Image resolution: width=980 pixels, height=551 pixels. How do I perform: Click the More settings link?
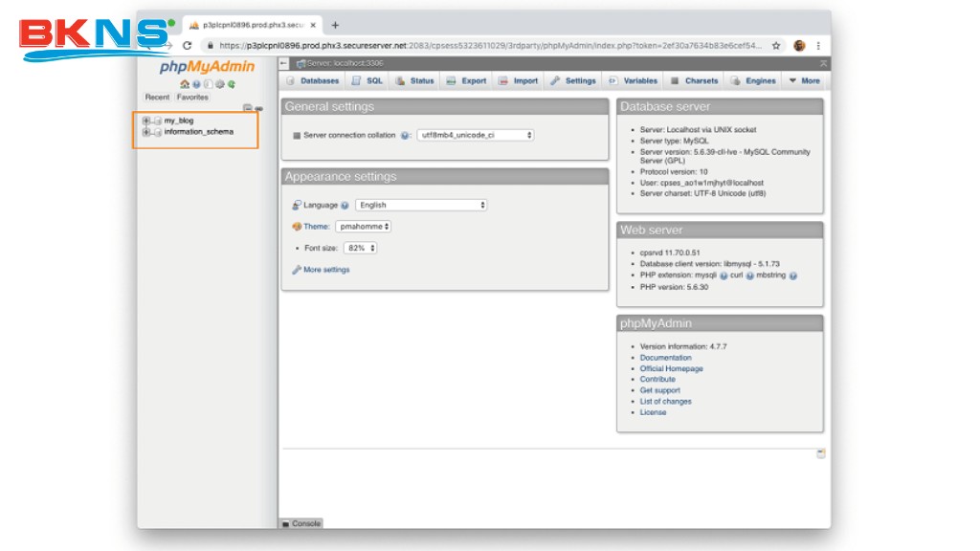pyautogui.click(x=326, y=270)
